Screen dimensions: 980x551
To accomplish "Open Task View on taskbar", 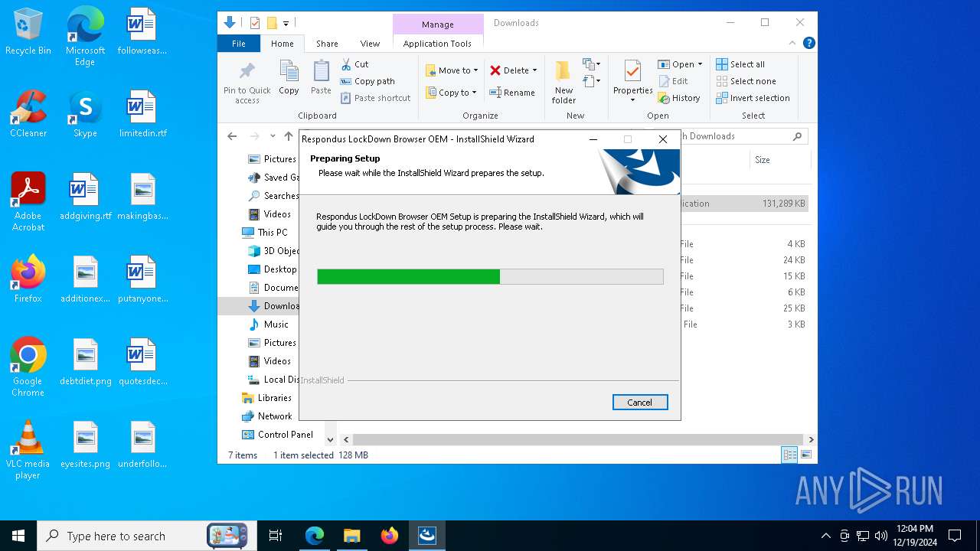I will pos(276,536).
